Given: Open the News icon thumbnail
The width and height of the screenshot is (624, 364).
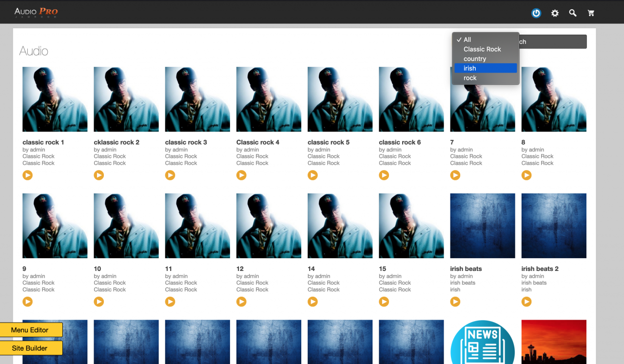Looking at the screenshot, I should pyautogui.click(x=482, y=342).
